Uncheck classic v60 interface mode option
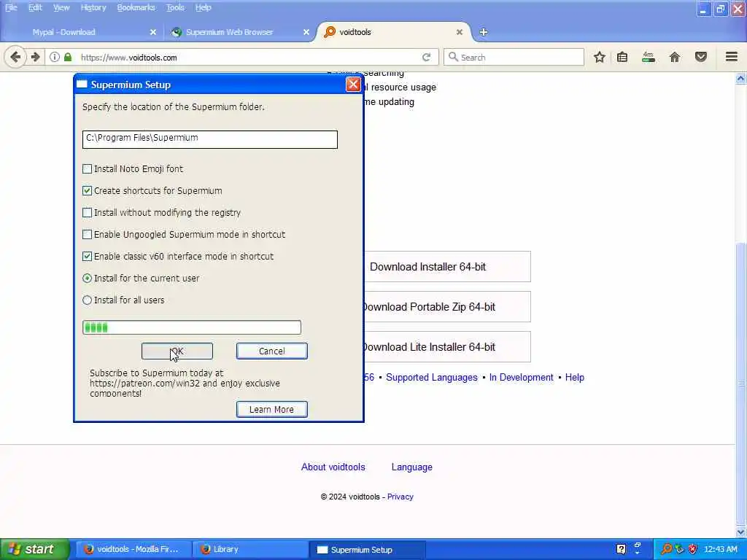Viewport: 747px width, 560px height. pos(88,257)
